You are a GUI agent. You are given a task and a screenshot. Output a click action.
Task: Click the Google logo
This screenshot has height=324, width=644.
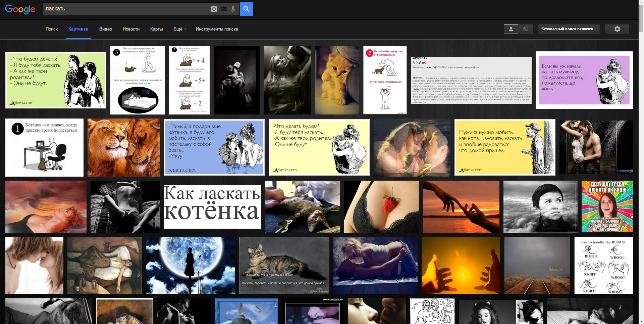tap(20, 9)
